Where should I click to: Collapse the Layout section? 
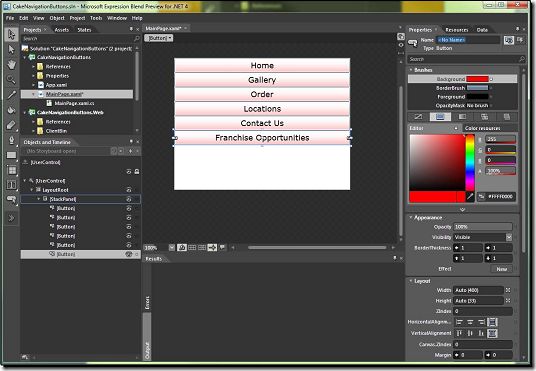(x=411, y=281)
